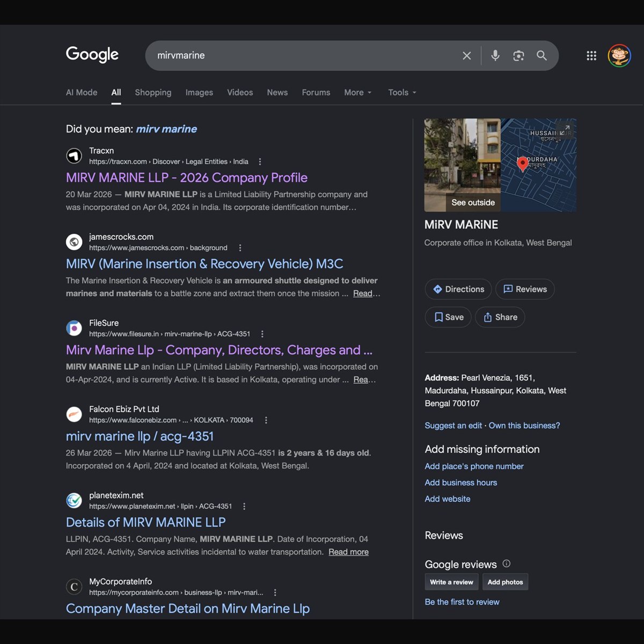Open more options for MyCorporateInfo result
The width and height of the screenshot is (644, 644).
(275, 592)
